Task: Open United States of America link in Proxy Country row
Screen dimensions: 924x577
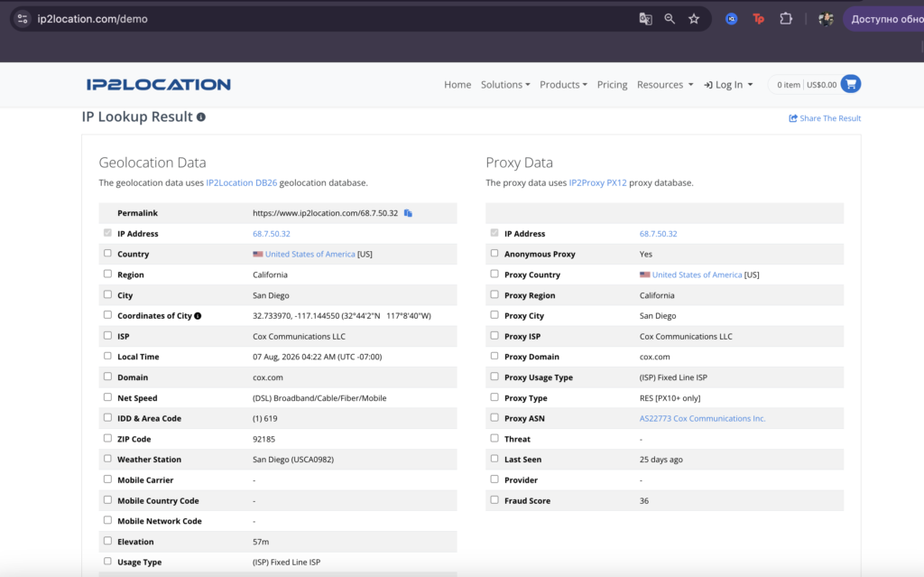Action: point(697,275)
